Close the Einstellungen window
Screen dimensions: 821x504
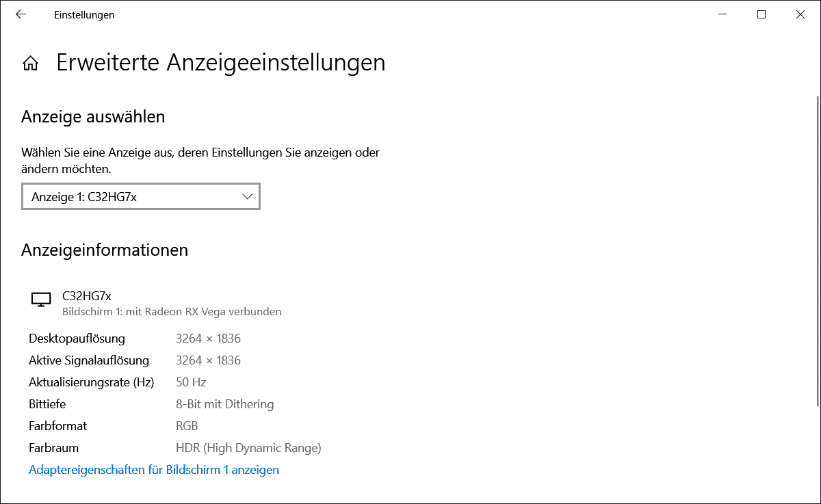point(800,14)
